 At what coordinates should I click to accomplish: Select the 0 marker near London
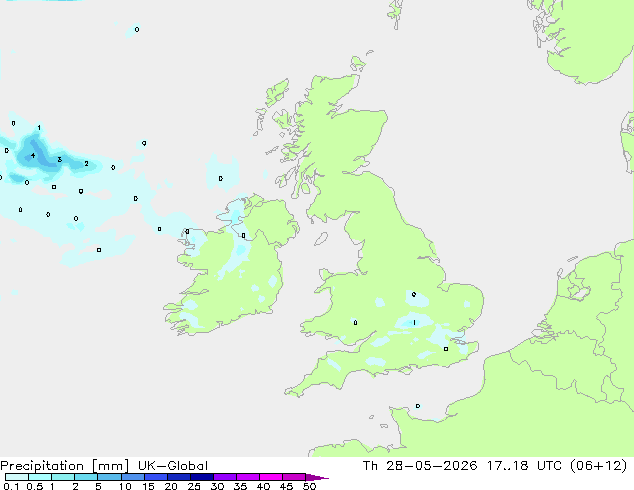tap(446, 349)
